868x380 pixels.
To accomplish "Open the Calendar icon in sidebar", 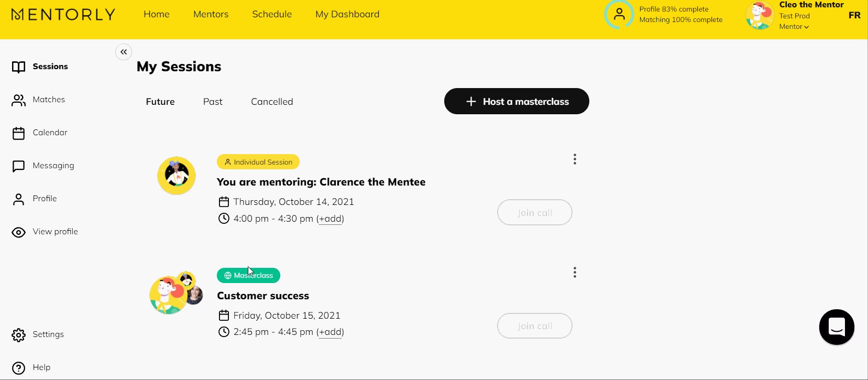I will [x=19, y=133].
